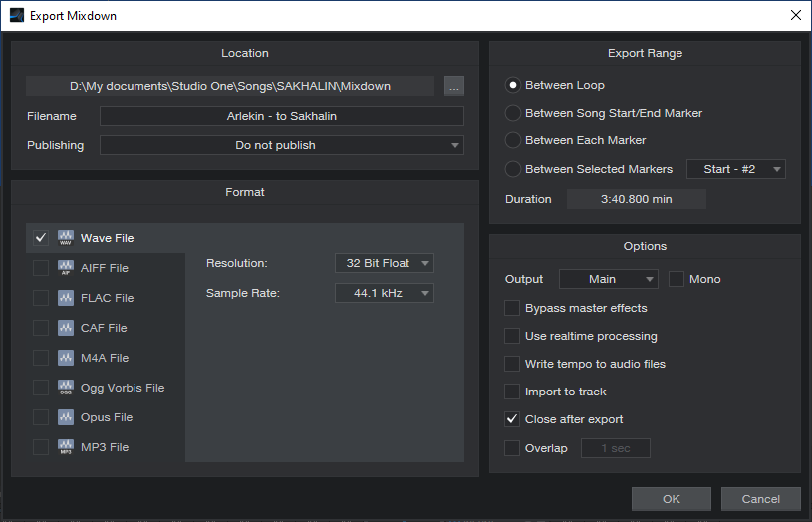The width and height of the screenshot is (812, 522).
Task: Click the Opus File format icon
Action: (66, 417)
